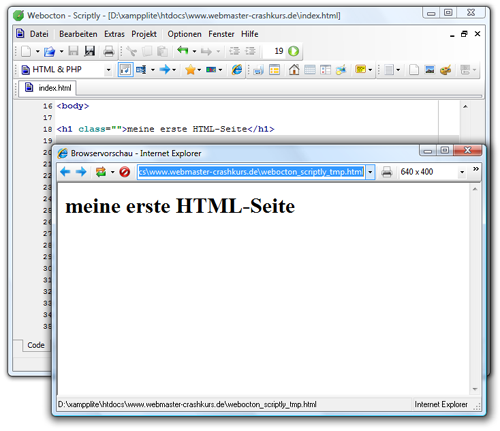Click the save file floppy icon
The height and width of the screenshot is (431, 500).
(x=73, y=51)
